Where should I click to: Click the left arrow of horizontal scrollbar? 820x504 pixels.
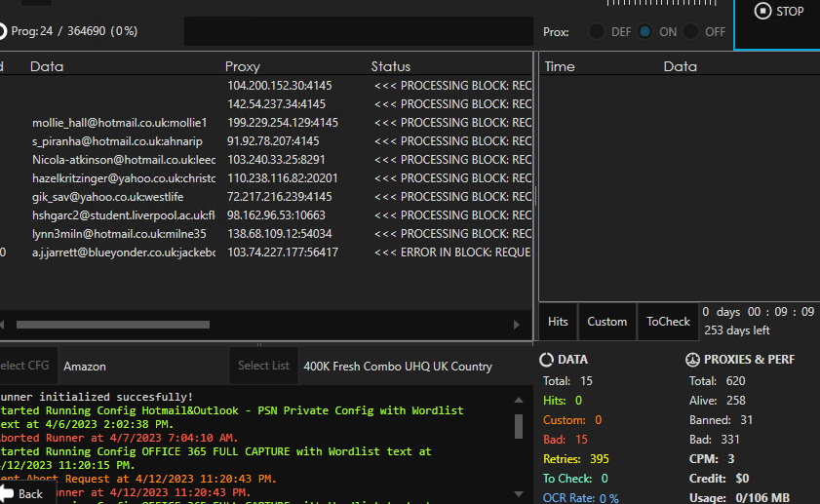(x=4, y=325)
